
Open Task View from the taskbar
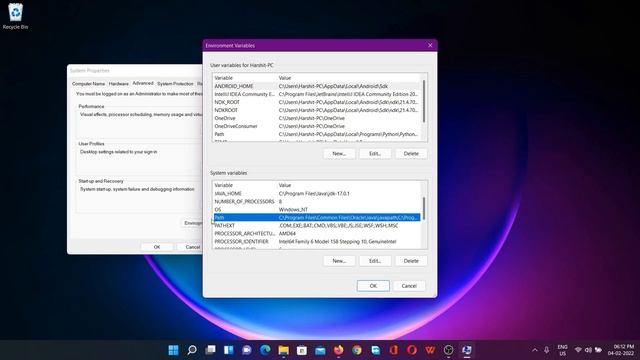point(210,350)
